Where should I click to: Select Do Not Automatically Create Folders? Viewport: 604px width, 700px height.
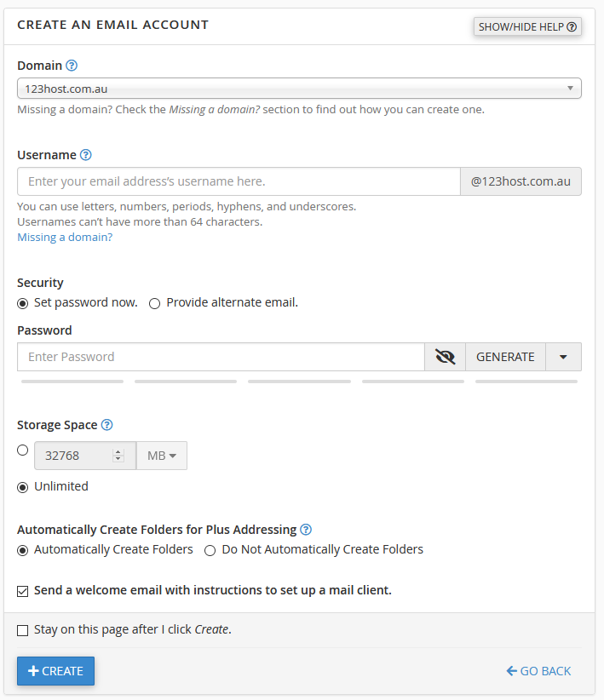point(210,549)
